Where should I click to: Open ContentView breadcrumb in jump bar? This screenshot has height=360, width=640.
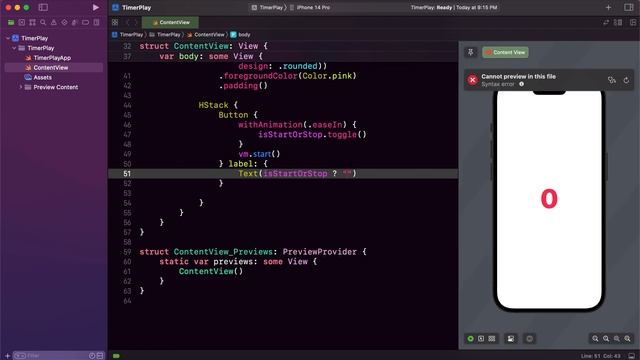pos(206,35)
